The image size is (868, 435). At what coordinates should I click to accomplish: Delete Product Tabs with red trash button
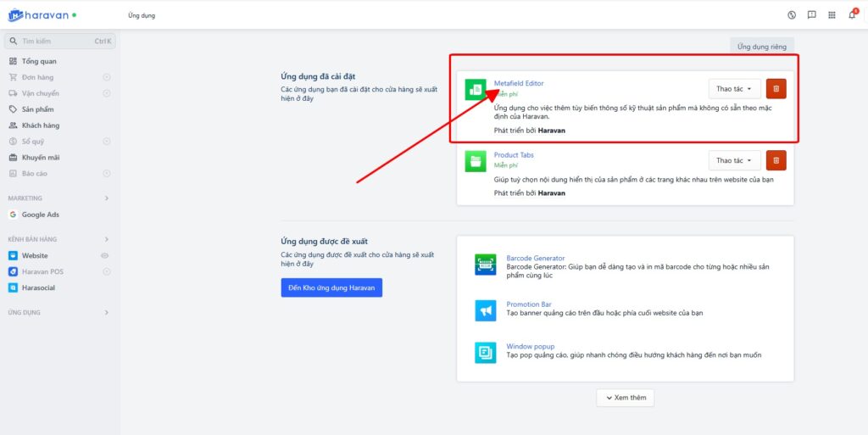[776, 160]
